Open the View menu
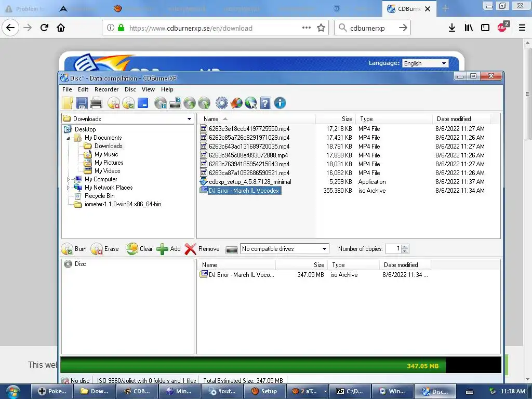This screenshot has width=532, height=399. tap(148, 89)
